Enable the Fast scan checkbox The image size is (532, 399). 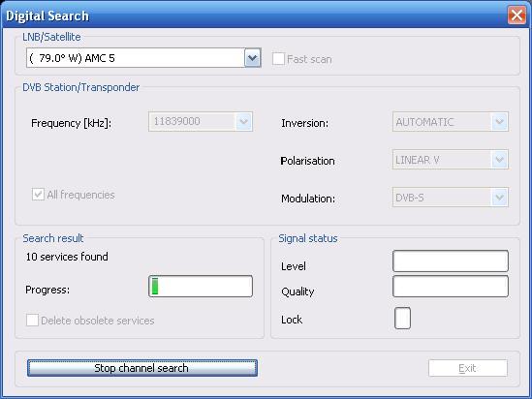(x=278, y=59)
